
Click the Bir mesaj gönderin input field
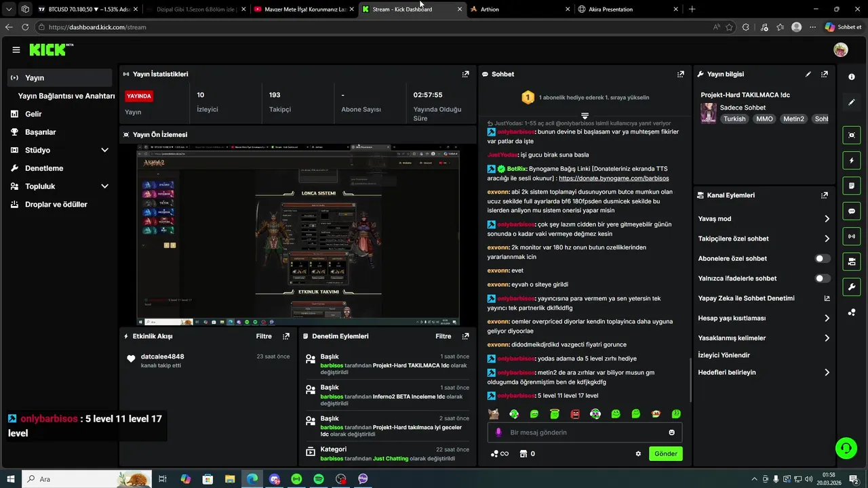click(x=585, y=432)
